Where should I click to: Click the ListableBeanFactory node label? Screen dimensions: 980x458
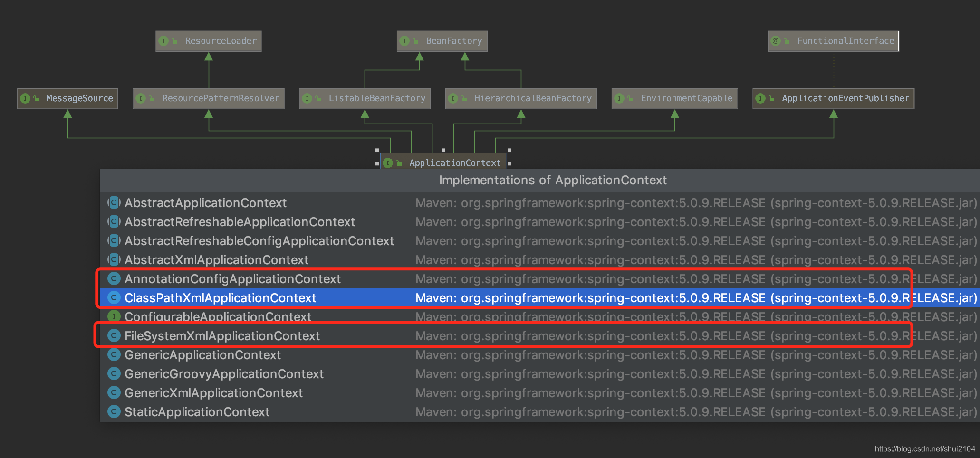[x=377, y=98]
